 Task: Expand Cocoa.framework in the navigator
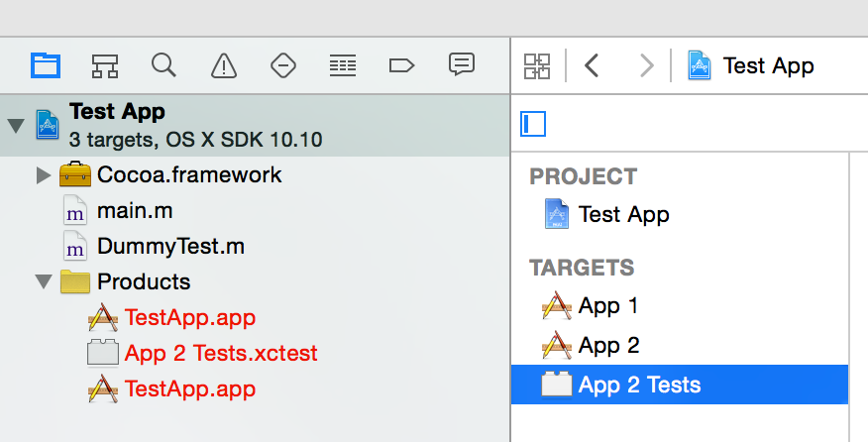click(x=44, y=175)
